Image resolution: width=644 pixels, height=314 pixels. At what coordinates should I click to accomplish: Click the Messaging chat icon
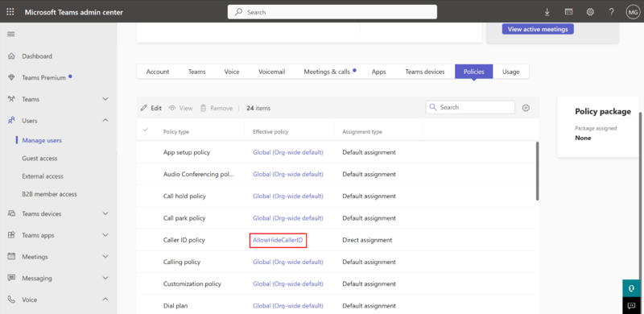[11, 278]
